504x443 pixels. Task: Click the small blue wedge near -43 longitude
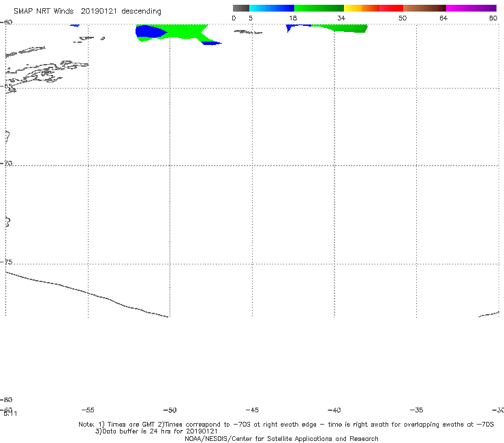[289, 28]
